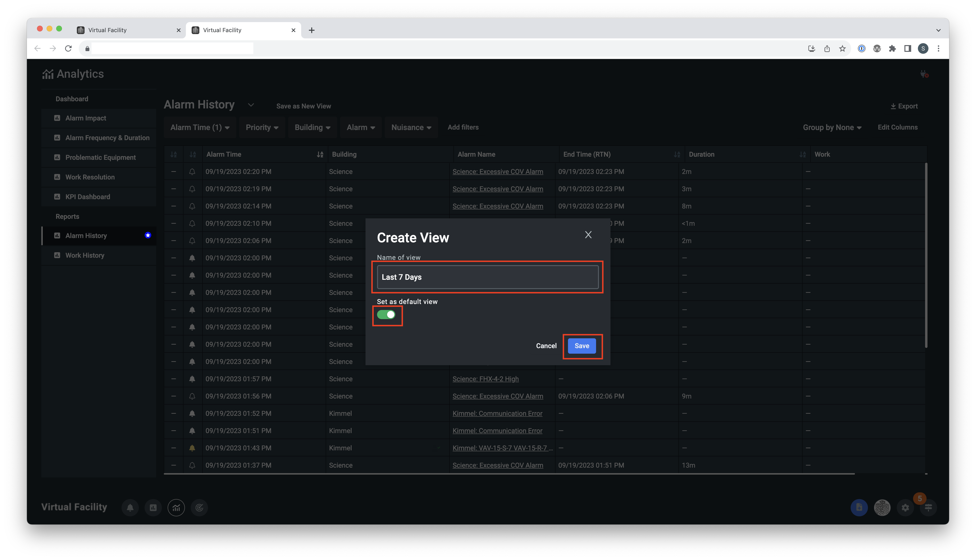Open the analytics chart icon in the bottom bar

point(176,508)
